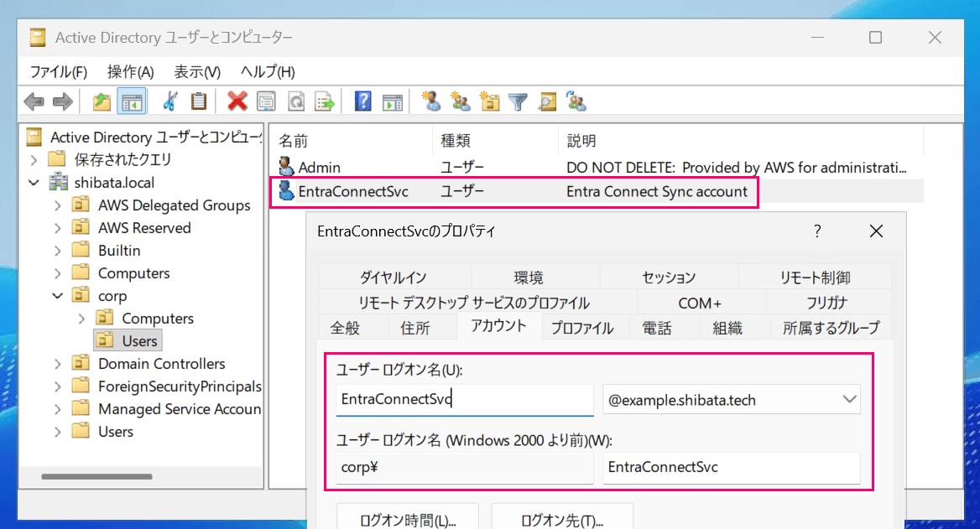Open the 表示(V) menu
This screenshot has height=529, width=980.
tap(197, 72)
